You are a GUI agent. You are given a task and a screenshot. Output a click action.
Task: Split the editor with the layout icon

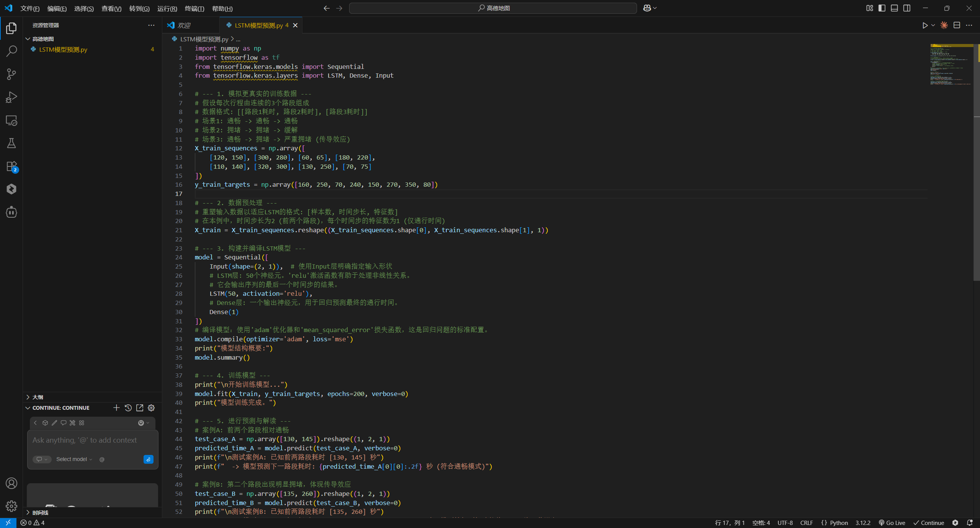(x=957, y=25)
